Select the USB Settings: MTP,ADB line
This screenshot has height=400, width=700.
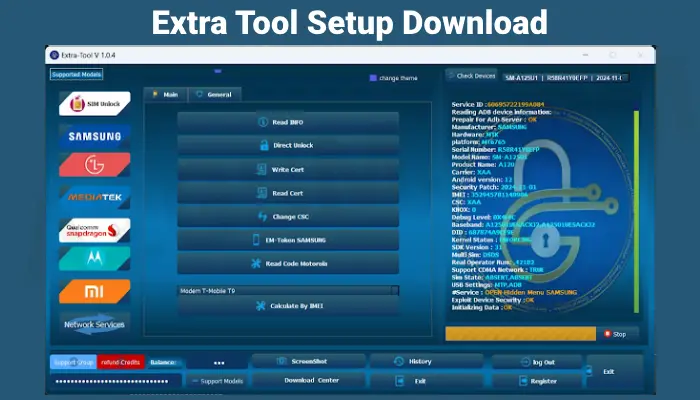[x=486, y=285]
